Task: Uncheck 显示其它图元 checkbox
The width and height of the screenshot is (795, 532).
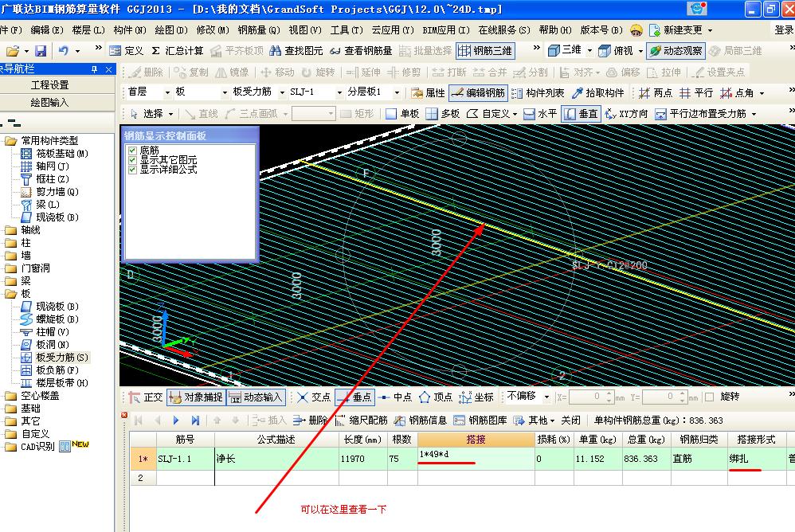Action: (132, 160)
